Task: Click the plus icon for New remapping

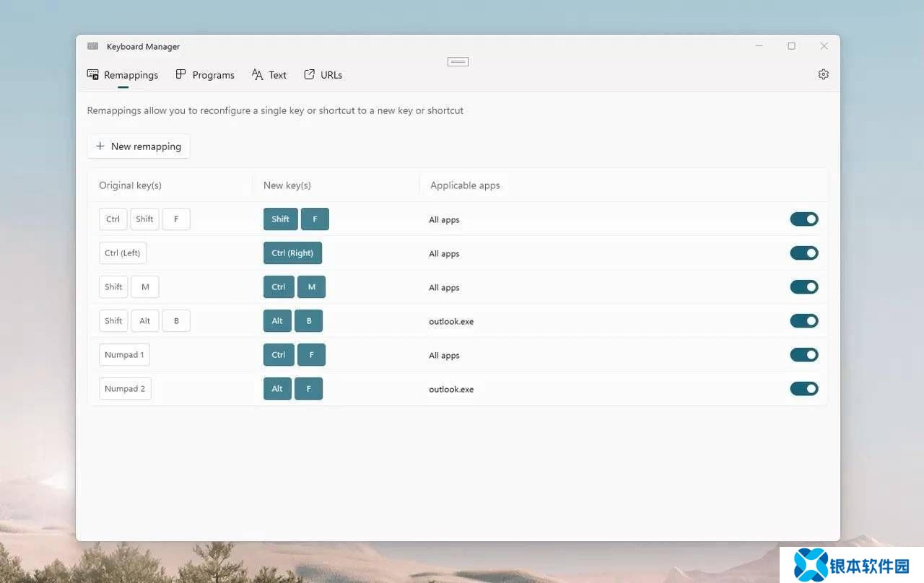Action: [x=100, y=146]
